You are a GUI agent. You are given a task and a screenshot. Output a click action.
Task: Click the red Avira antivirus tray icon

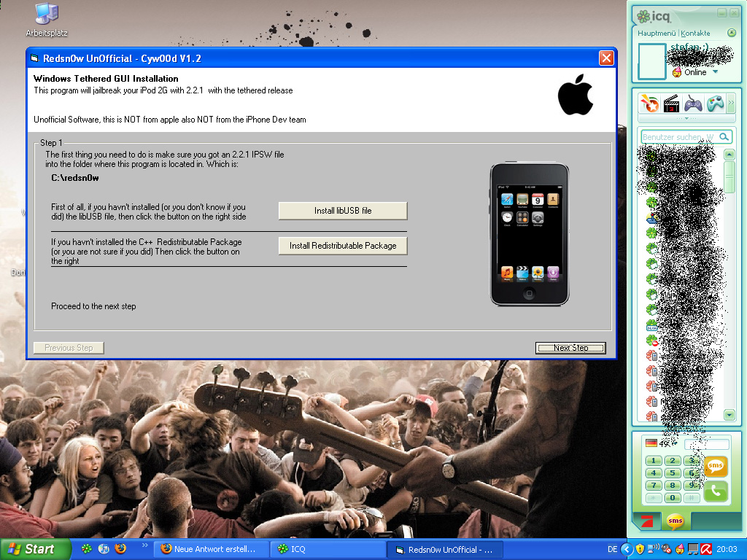(706, 549)
